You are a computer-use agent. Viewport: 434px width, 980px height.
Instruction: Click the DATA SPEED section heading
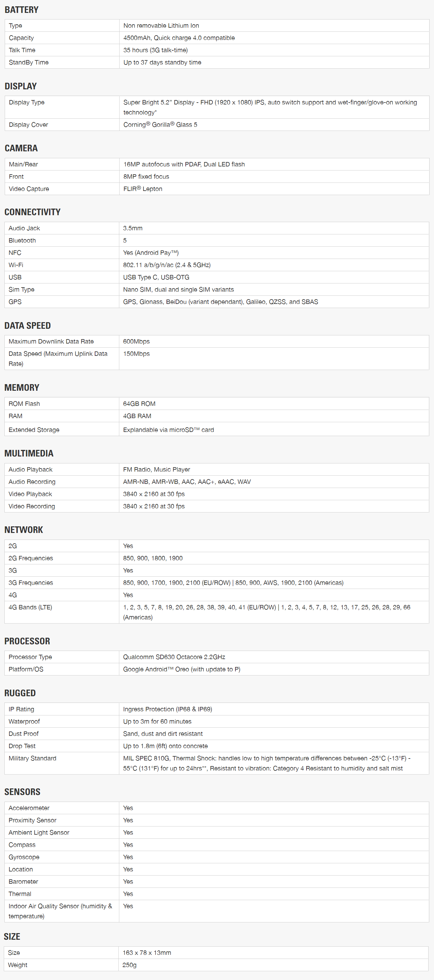[x=27, y=325]
